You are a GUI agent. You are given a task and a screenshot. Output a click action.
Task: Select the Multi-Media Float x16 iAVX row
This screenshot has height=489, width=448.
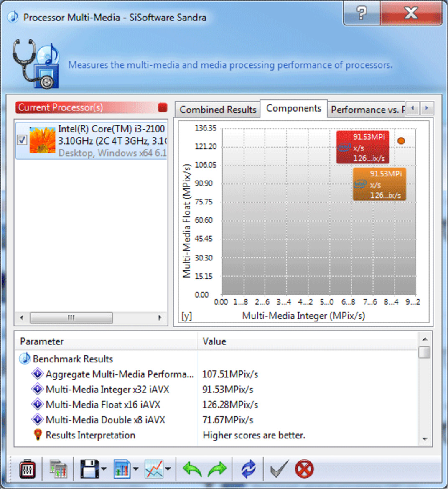point(216,405)
